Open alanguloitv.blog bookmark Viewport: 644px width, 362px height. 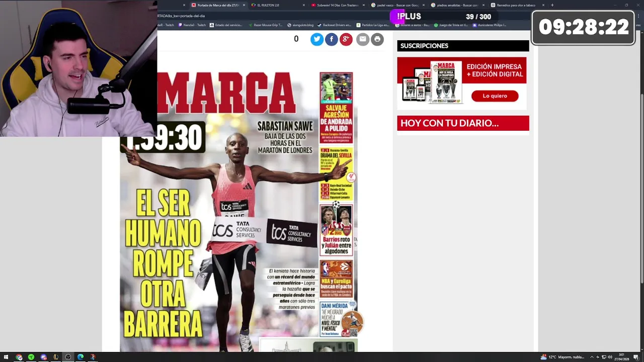(x=300, y=25)
